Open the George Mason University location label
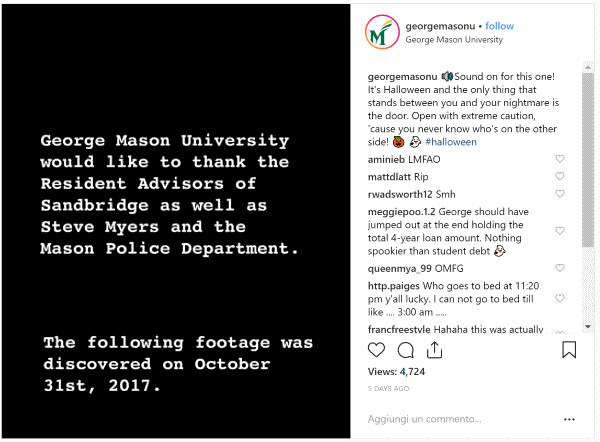 click(x=454, y=40)
